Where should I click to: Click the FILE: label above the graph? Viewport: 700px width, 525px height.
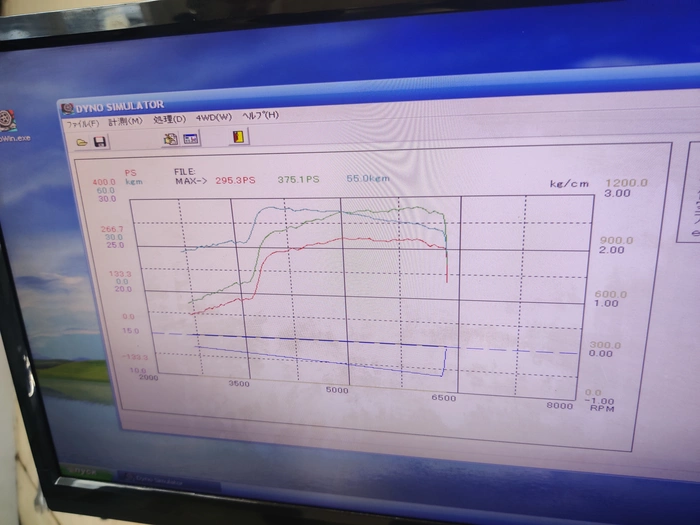185,172
